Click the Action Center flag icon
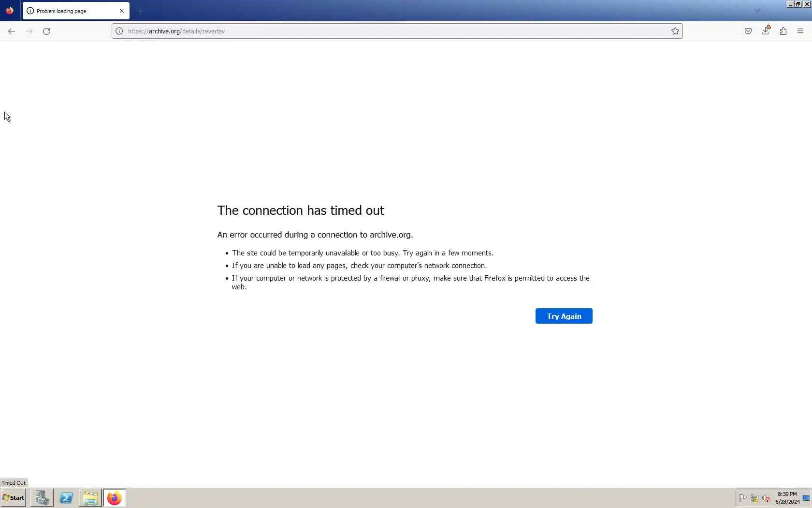Viewport: 812px width, 508px height. point(743,498)
